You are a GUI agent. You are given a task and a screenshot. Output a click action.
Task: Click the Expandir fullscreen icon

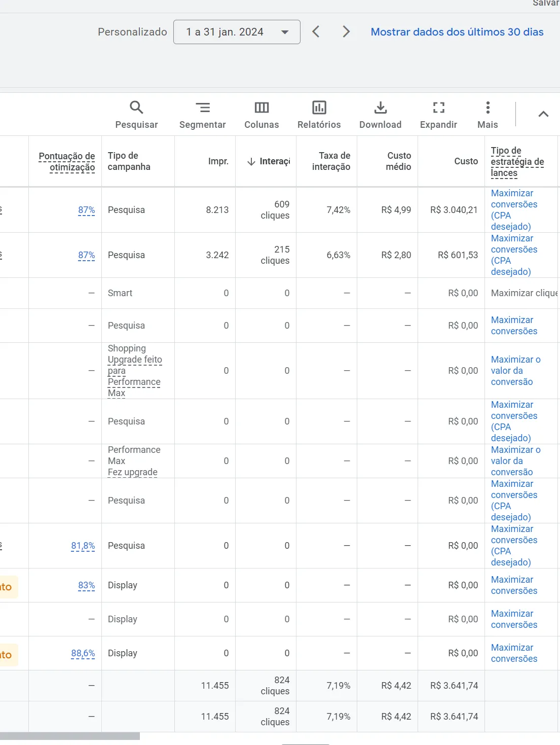point(438,108)
